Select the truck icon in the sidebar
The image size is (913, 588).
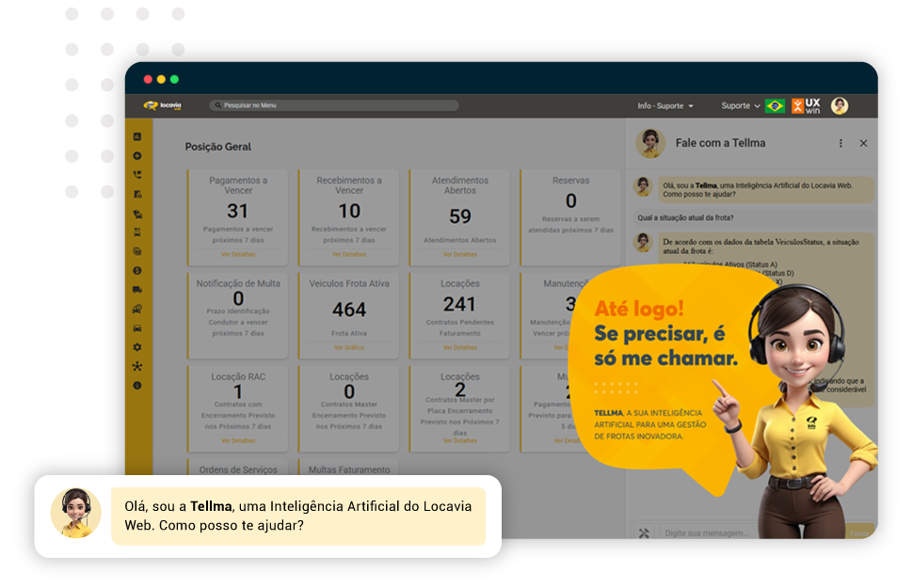click(x=137, y=290)
